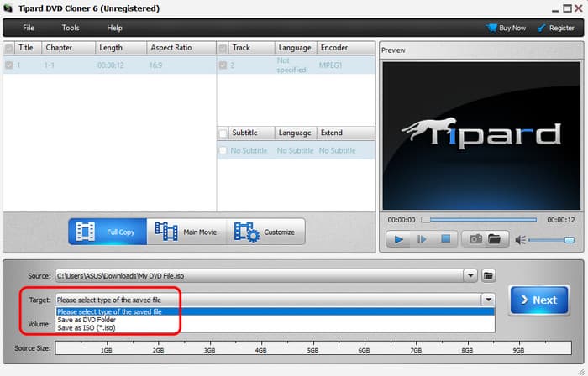Toggle the select-all tracks checkbox in the header
This screenshot has height=376, width=588.
point(223,48)
